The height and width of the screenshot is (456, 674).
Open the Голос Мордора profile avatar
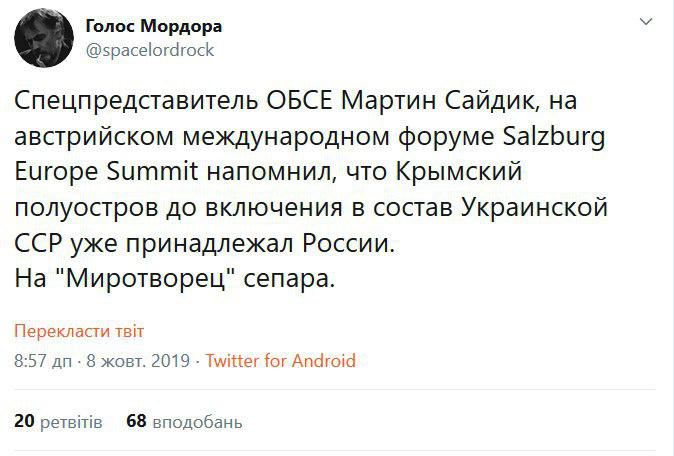pos(44,38)
